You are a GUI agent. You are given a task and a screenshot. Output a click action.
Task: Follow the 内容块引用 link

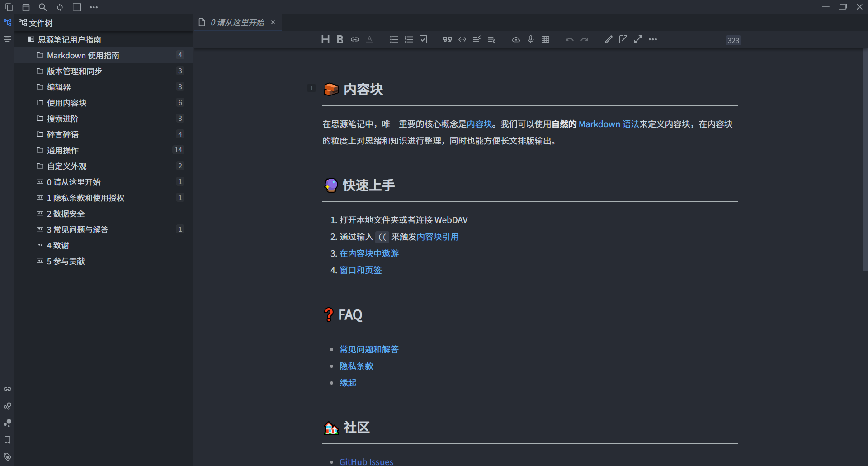[x=438, y=237]
